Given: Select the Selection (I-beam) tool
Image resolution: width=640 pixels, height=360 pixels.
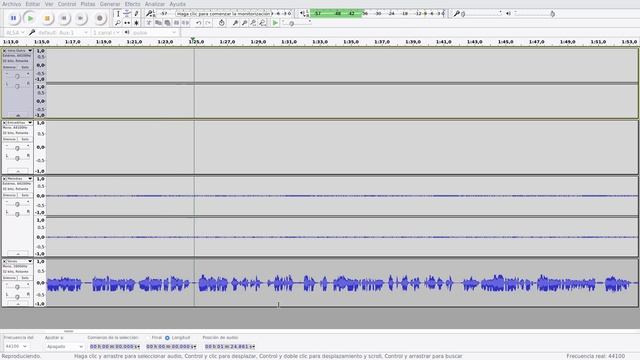Looking at the screenshot, I should [x=118, y=13].
